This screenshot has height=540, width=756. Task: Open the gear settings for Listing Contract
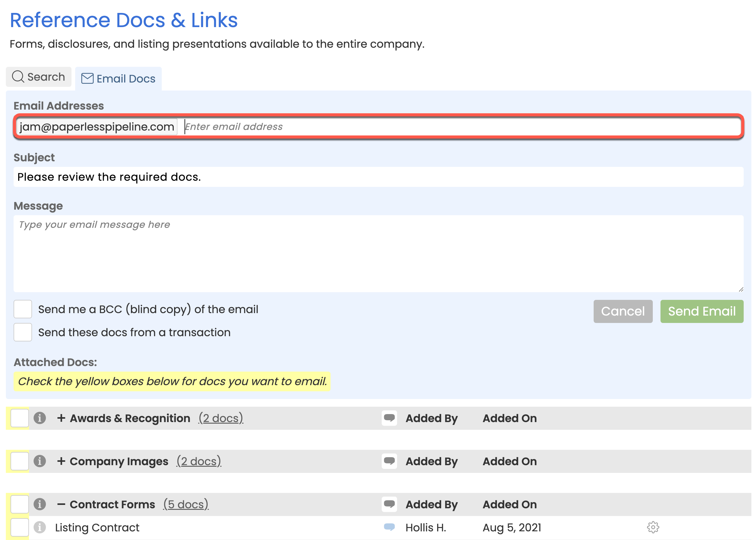652,527
